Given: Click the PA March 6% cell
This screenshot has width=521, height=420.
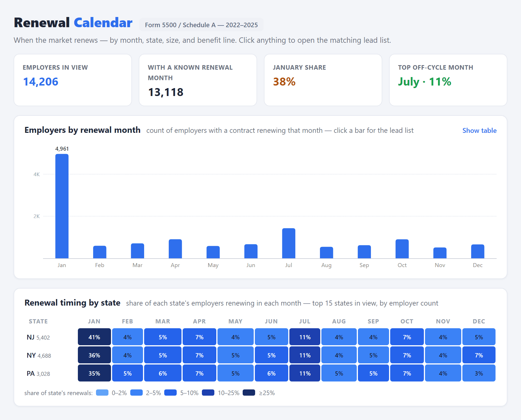Looking at the screenshot, I should [163, 373].
